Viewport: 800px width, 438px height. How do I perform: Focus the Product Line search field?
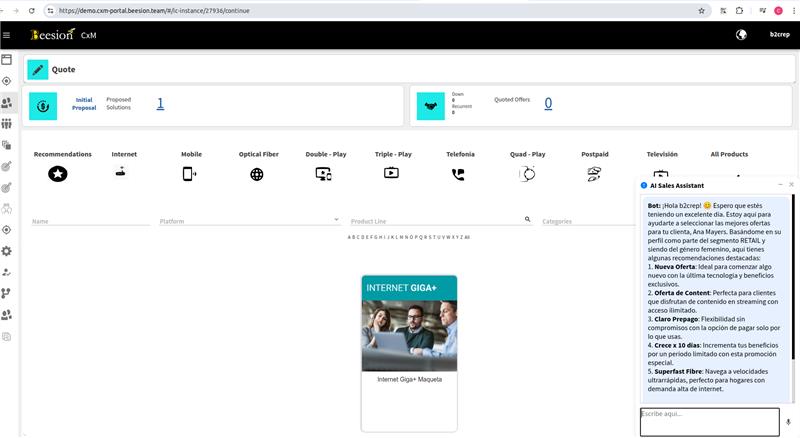[x=435, y=221]
